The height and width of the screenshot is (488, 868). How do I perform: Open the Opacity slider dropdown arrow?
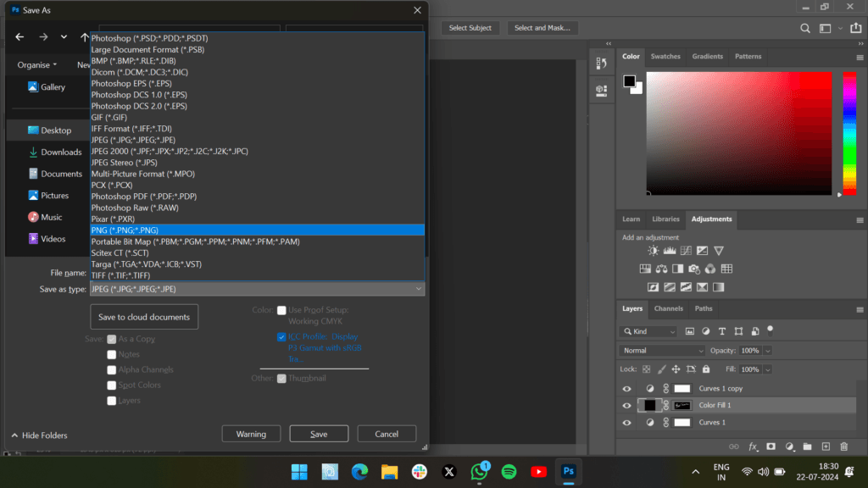(x=767, y=351)
